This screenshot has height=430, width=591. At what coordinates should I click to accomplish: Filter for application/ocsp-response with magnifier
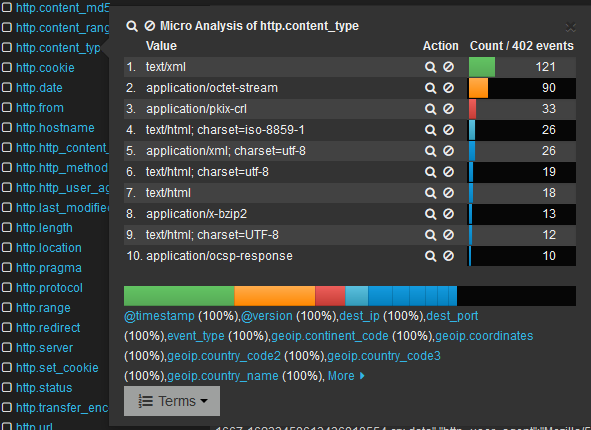(x=430, y=256)
